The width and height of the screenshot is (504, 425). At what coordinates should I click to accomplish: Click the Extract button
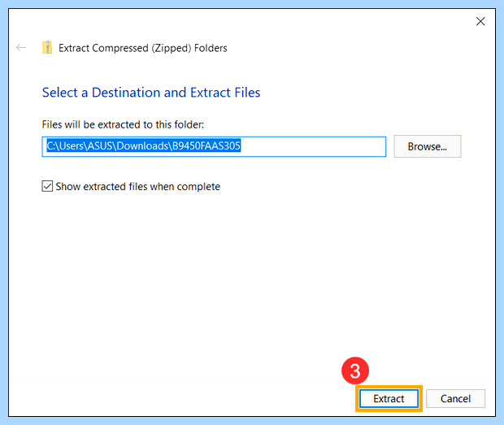pos(389,399)
